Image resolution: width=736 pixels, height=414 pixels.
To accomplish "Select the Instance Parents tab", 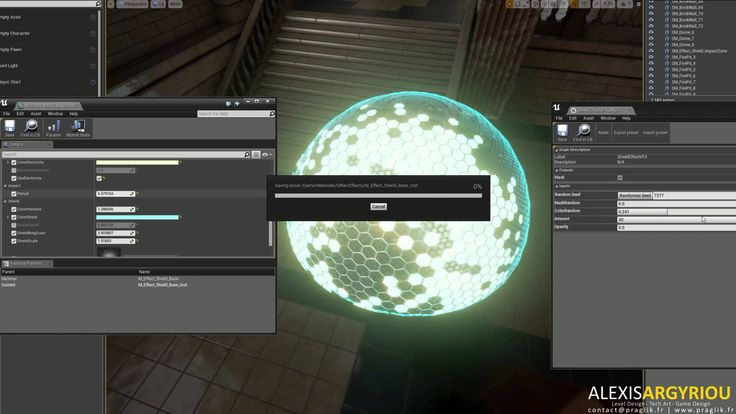I will [x=27, y=264].
